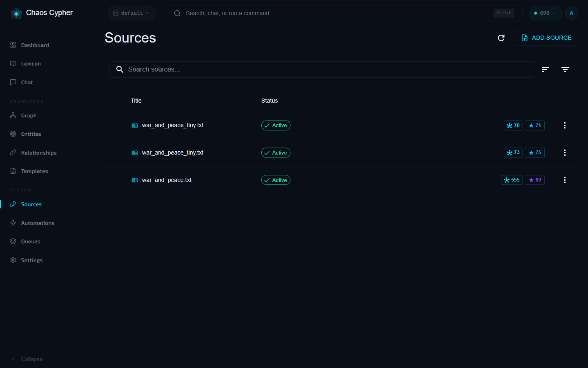Click the 69 star badge
588x368 pixels.
tap(535, 180)
